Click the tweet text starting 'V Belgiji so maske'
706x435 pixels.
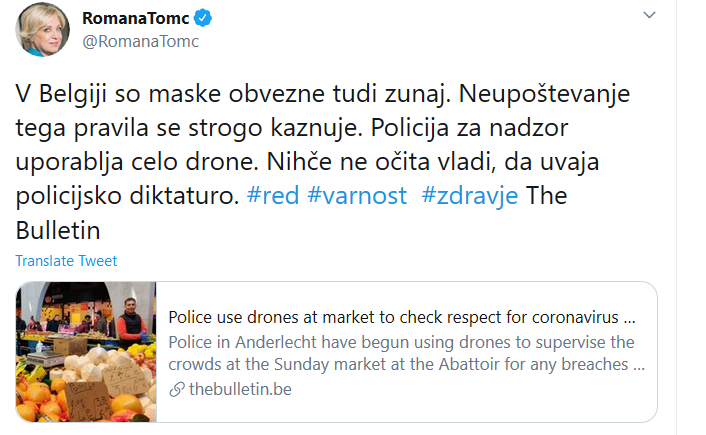coord(322,162)
